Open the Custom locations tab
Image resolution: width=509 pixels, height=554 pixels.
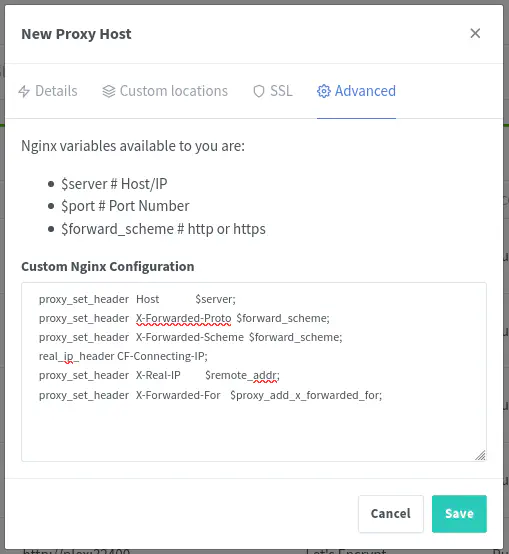pos(165,91)
